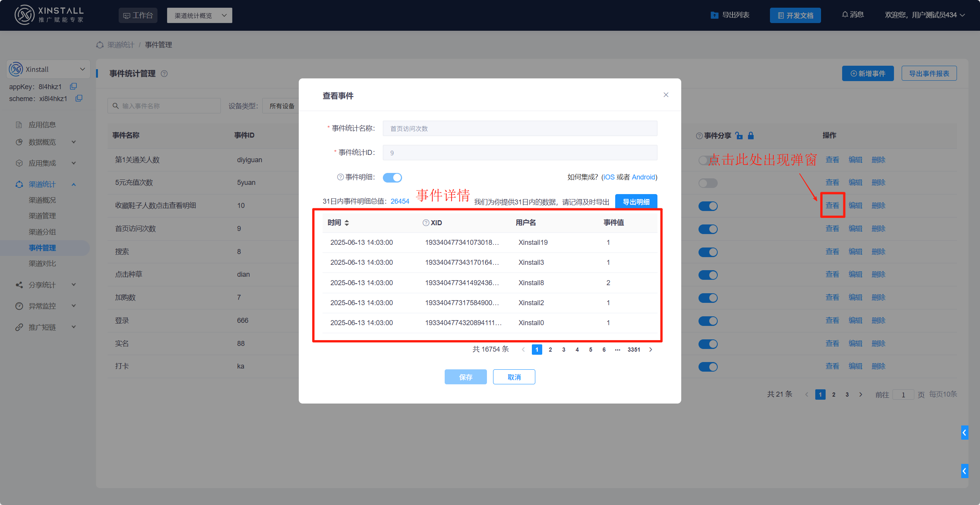Image resolution: width=980 pixels, height=505 pixels.
Task: Copy the appKey using its copy icon
Action: 73,86
